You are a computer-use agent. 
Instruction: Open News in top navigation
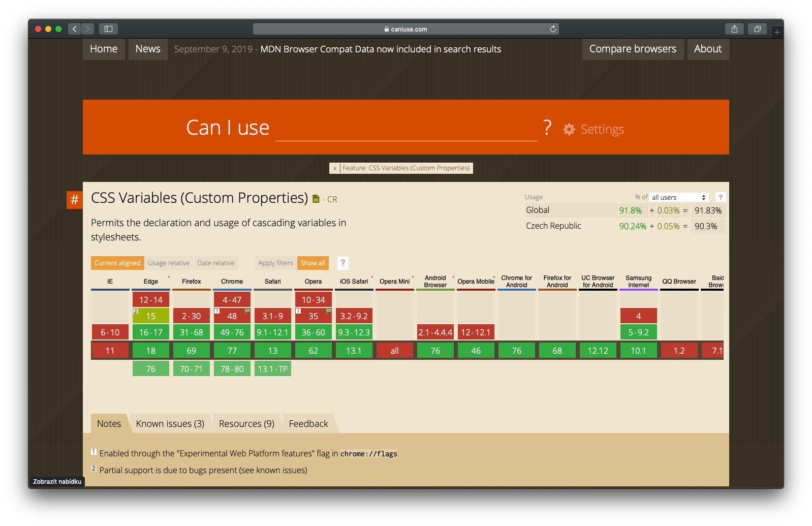[148, 49]
